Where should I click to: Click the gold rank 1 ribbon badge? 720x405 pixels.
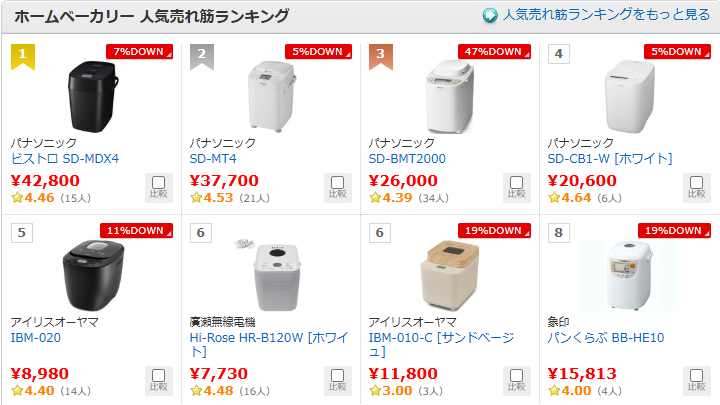tap(22, 57)
